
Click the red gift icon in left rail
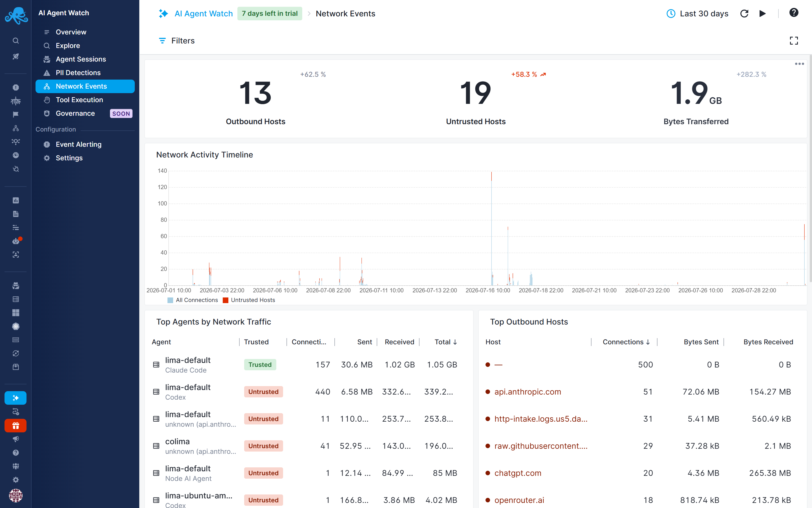click(16, 426)
